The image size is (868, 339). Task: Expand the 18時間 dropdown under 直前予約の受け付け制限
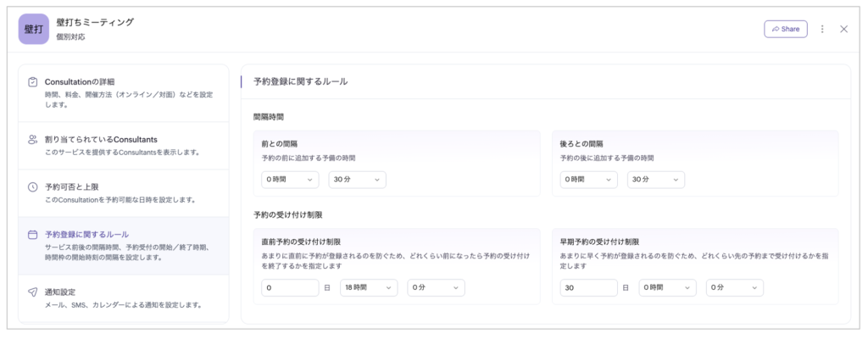(x=369, y=288)
